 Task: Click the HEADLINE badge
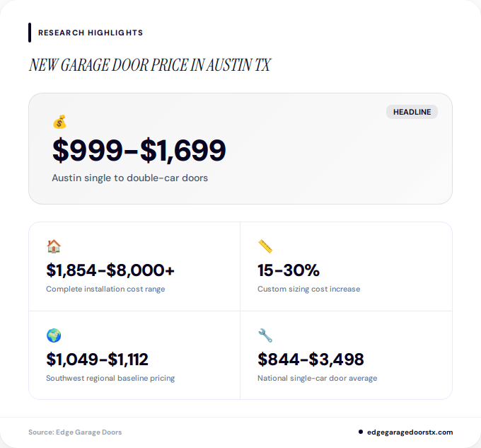412,112
